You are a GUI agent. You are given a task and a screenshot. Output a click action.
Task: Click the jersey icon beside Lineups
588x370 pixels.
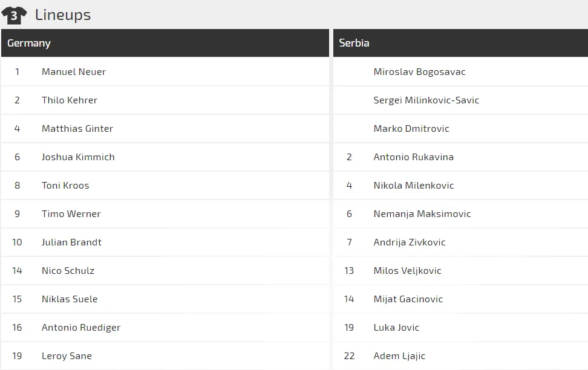click(x=14, y=15)
